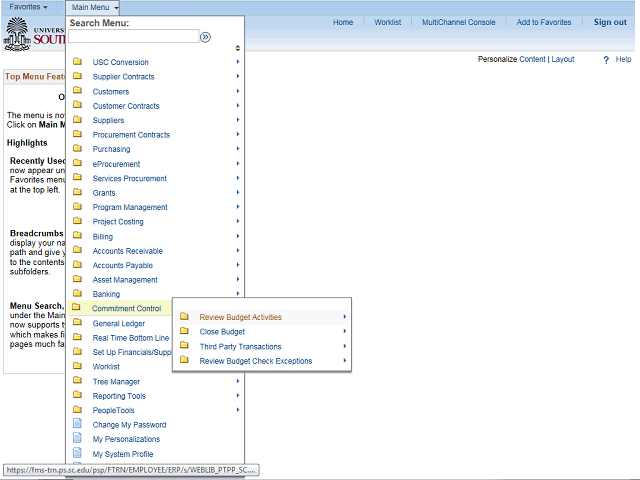This screenshot has width=640, height=480.
Task: Click the folder icon beside Services Procurement
Action: [x=77, y=178]
